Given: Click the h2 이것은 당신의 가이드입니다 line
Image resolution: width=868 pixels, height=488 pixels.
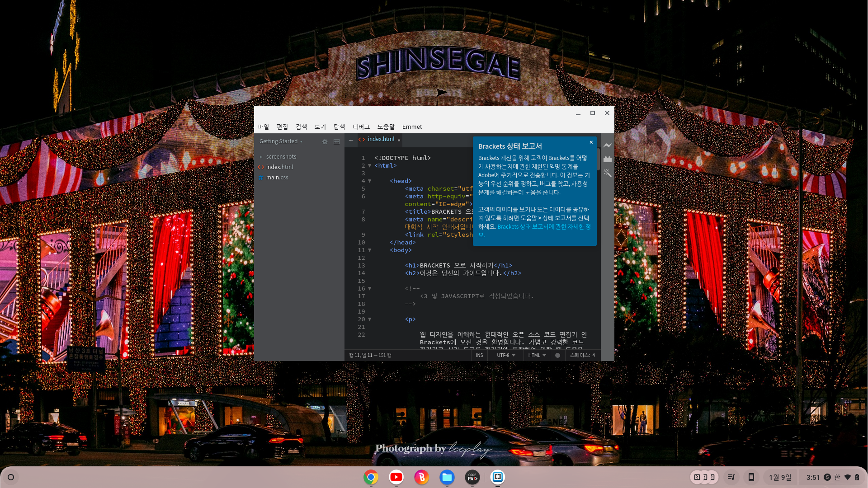Looking at the screenshot, I should click(463, 273).
